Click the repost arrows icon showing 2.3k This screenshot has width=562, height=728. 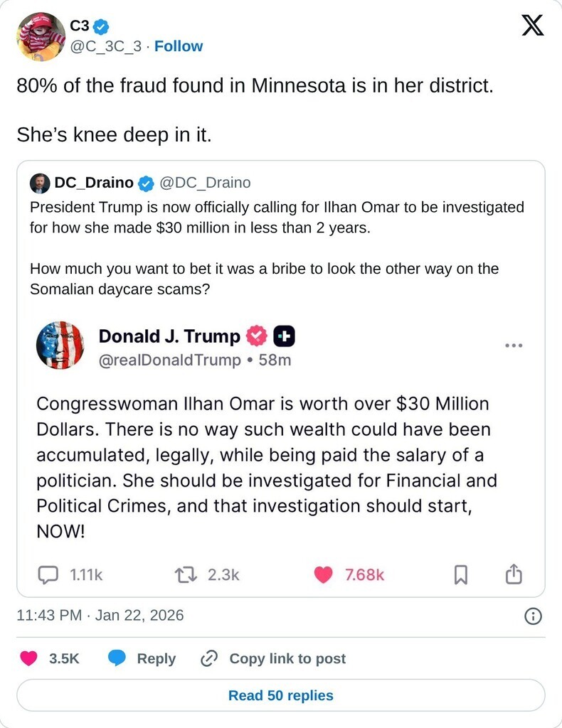click(186, 574)
